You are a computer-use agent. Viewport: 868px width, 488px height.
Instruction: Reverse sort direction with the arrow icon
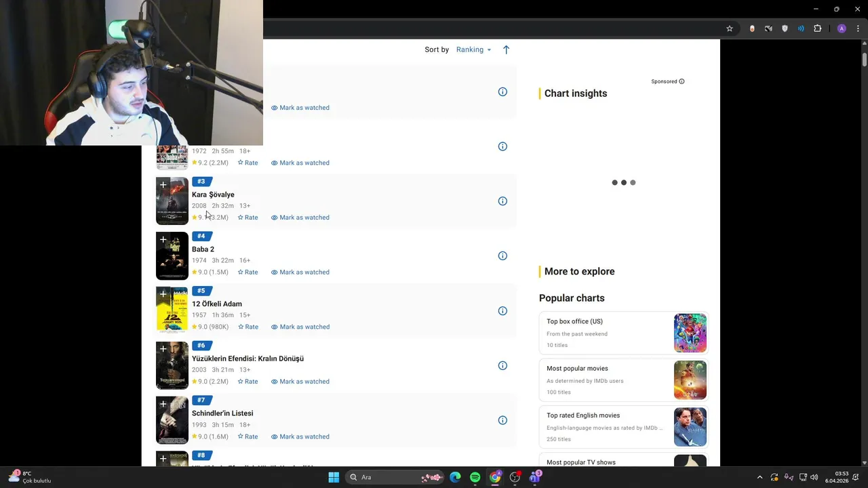[x=506, y=49]
